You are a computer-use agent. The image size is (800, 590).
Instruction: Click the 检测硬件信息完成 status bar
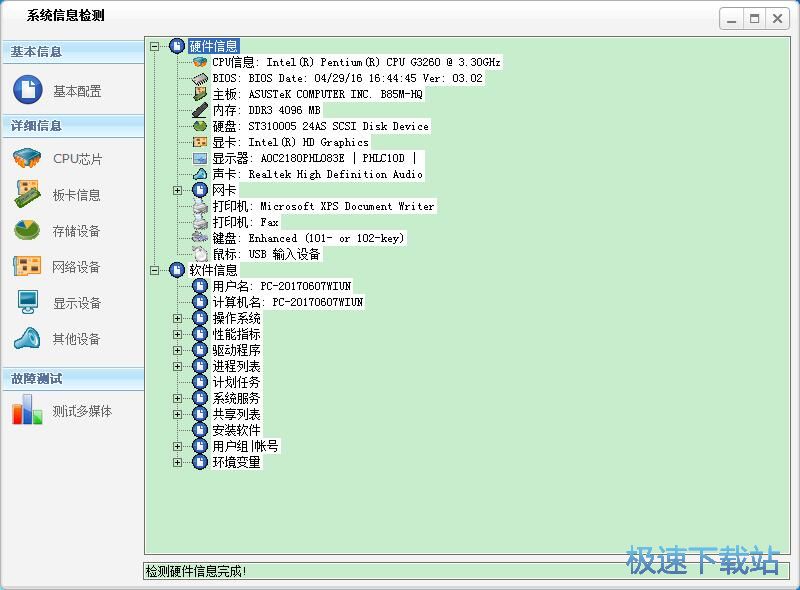pos(465,571)
